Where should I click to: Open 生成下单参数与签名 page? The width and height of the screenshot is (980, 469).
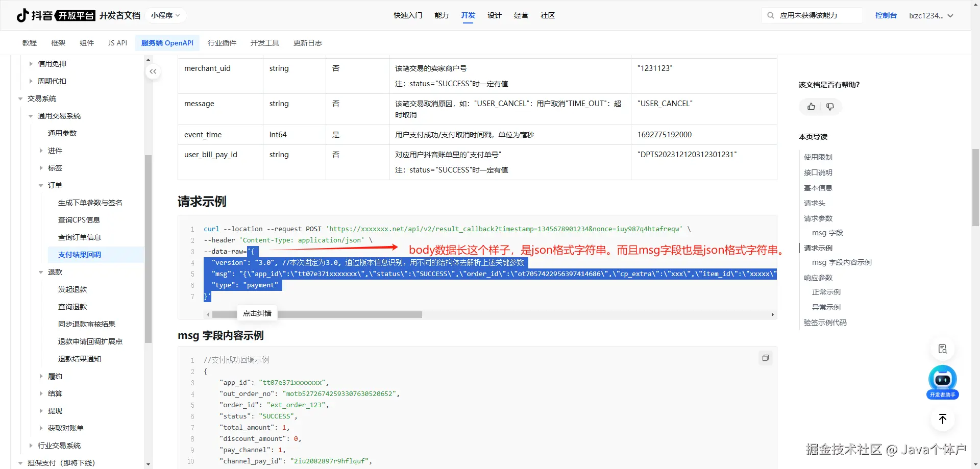click(x=90, y=203)
